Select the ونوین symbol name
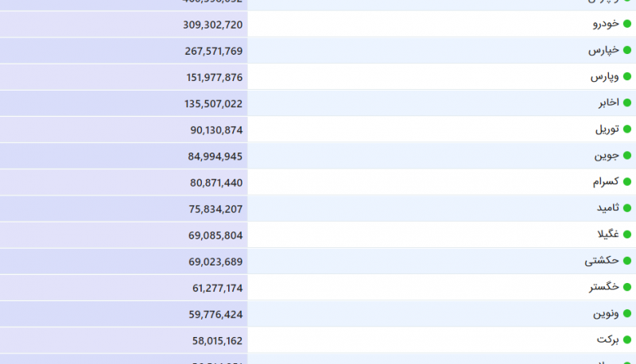This screenshot has height=364, width=636. pos(606,313)
